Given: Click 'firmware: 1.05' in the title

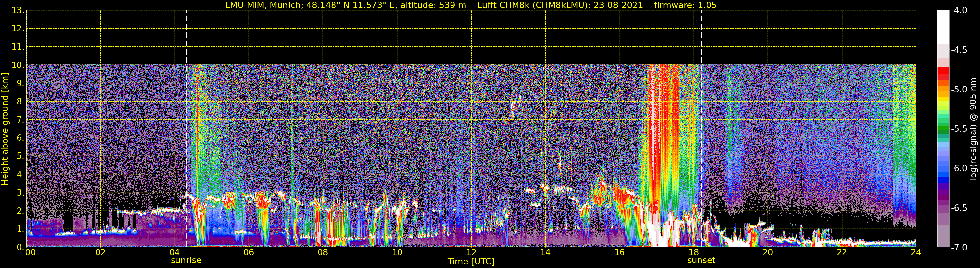Looking at the screenshot, I should pyautogui.click(x=685, y=5).
